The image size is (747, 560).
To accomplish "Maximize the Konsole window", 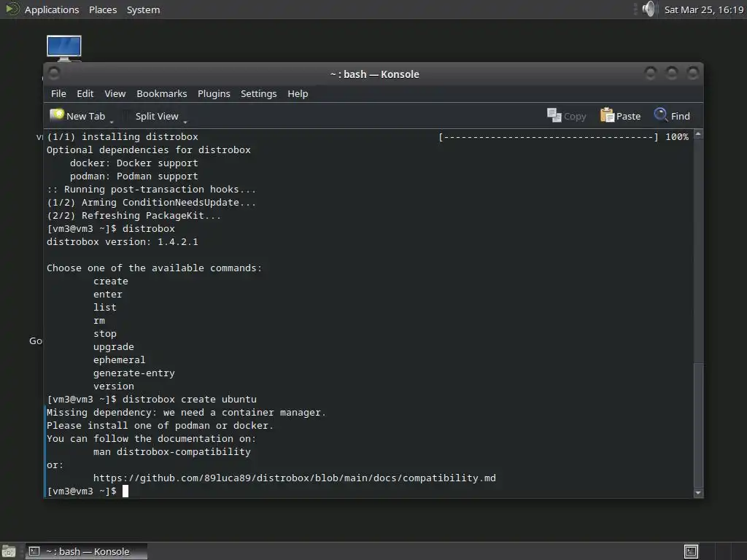I will [x=672, y=74].
